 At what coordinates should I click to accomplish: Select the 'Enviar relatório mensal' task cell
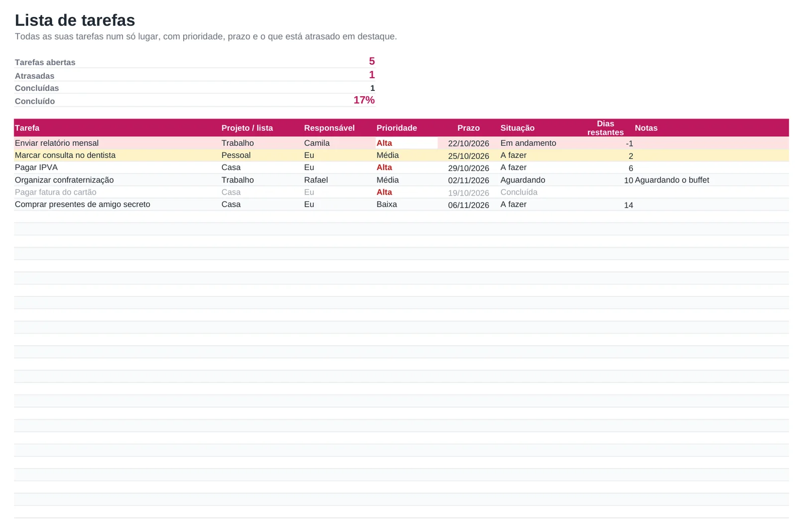[117, 143]
